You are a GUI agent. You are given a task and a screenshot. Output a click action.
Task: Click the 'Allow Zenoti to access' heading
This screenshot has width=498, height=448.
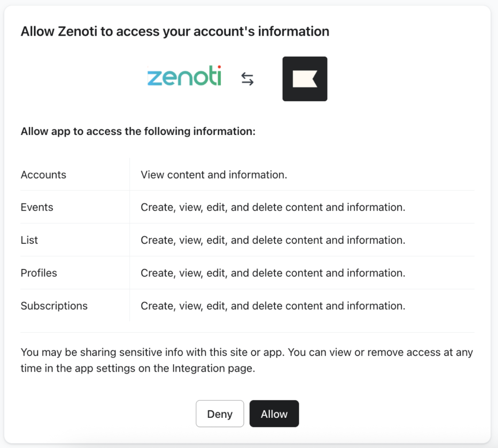coord(175,32)
